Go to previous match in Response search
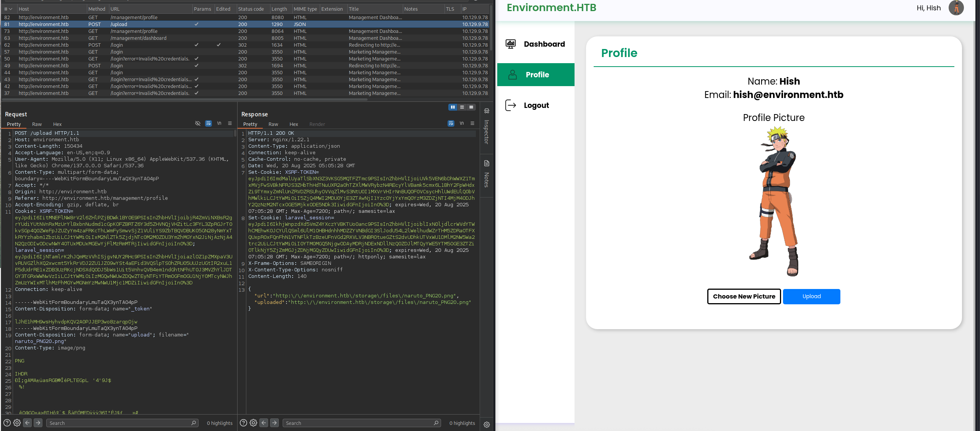The height and width of the screenshot is (431, 980). click(x=264, y=423)
